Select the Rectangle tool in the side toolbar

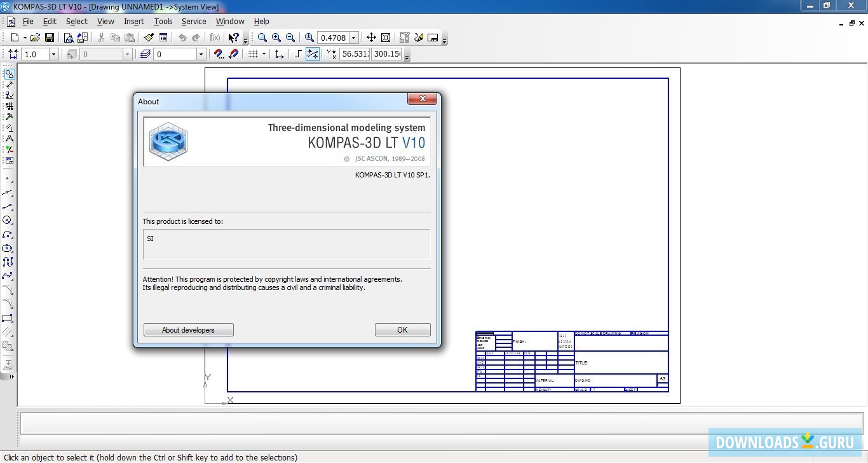click(x=8, y=318)
